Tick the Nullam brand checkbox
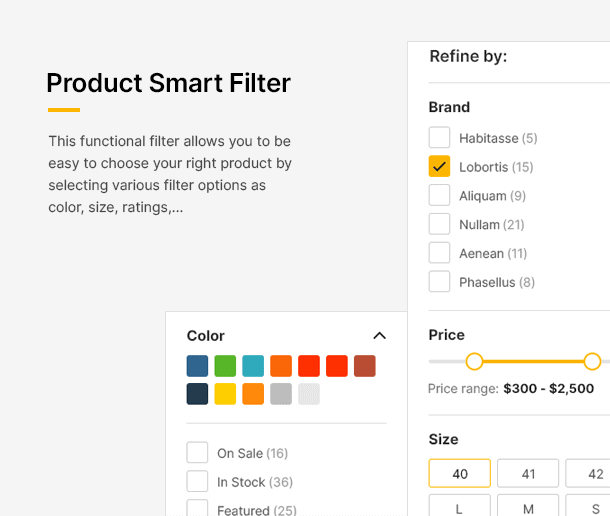The height and width of the screenshot is (516, 610). [439, 224]
